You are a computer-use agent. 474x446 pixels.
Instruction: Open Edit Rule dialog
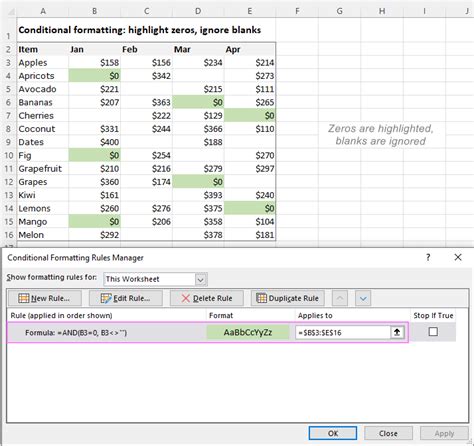point(126,298)
